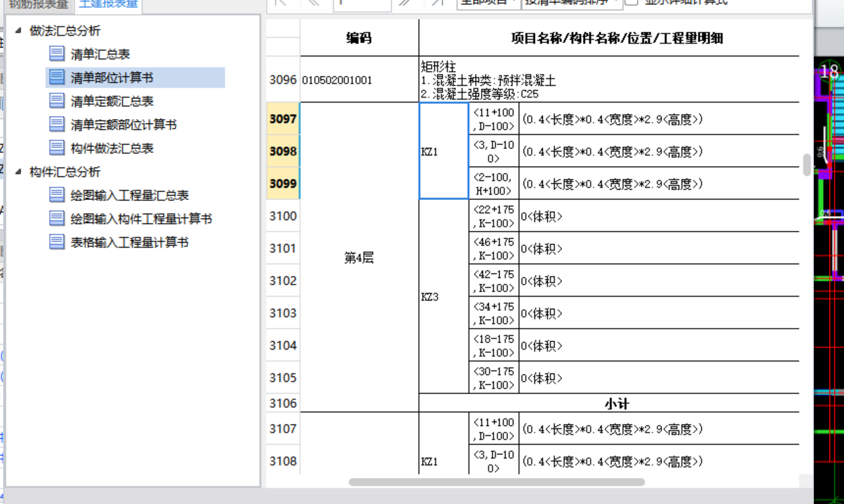
Task: Click the report's vertical scrollbar thumb
Action: [807, 165]
